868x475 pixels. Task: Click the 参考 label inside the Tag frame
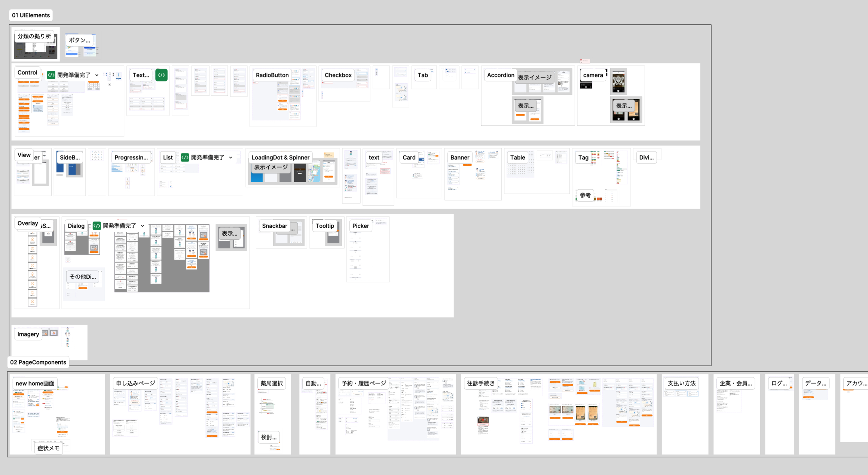coord(585,195)
